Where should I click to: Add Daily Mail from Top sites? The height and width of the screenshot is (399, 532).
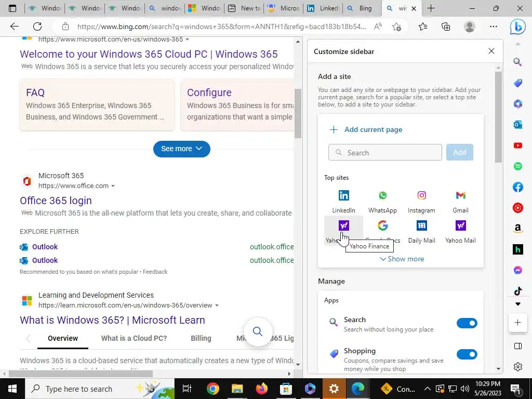click(421, 231)
